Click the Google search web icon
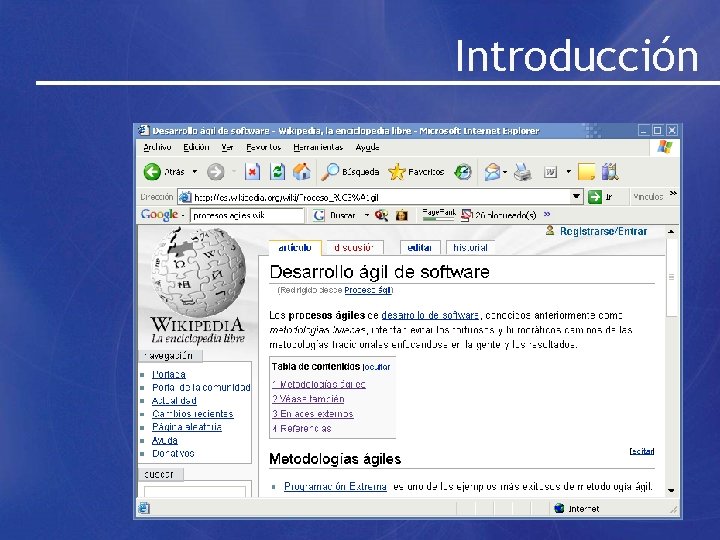Screen dimensions: 720x540 click(x=382, y=215)
